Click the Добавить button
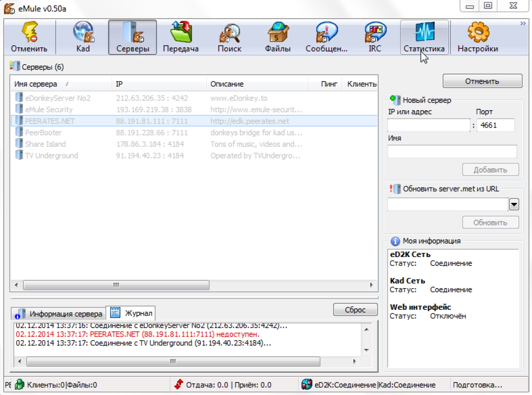 pos(490,170)
